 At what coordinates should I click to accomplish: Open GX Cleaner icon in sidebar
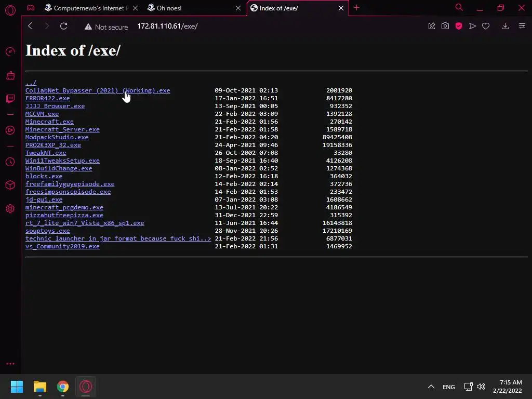click(x=10, y=75)
